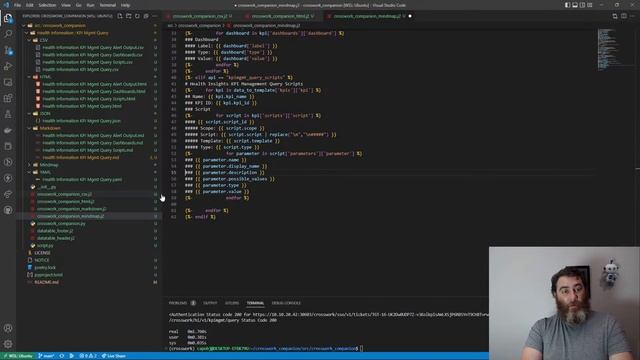Open the Search view in activity bar
Image resolution: width=640 pixels, height=360 pixels.
click(x=8, y=34)
